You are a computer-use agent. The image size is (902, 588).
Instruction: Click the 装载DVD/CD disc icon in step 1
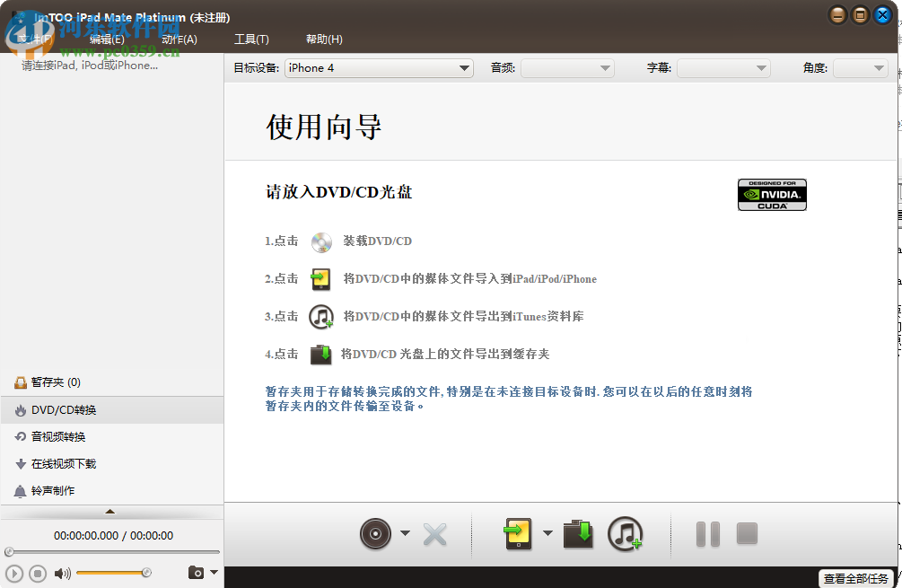320,241
